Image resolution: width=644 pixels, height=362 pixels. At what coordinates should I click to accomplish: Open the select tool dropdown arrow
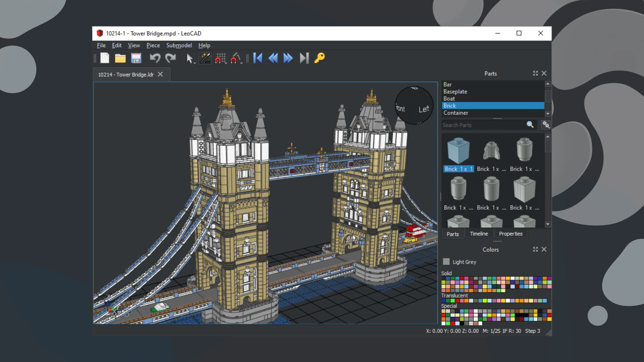click(x=195, y=63)
